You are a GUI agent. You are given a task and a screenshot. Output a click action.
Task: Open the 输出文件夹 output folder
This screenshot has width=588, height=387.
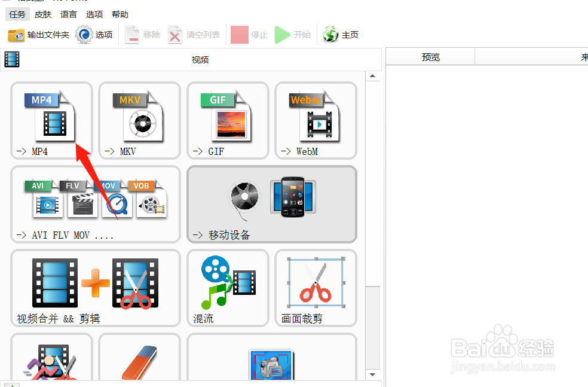tap(39, 35)
